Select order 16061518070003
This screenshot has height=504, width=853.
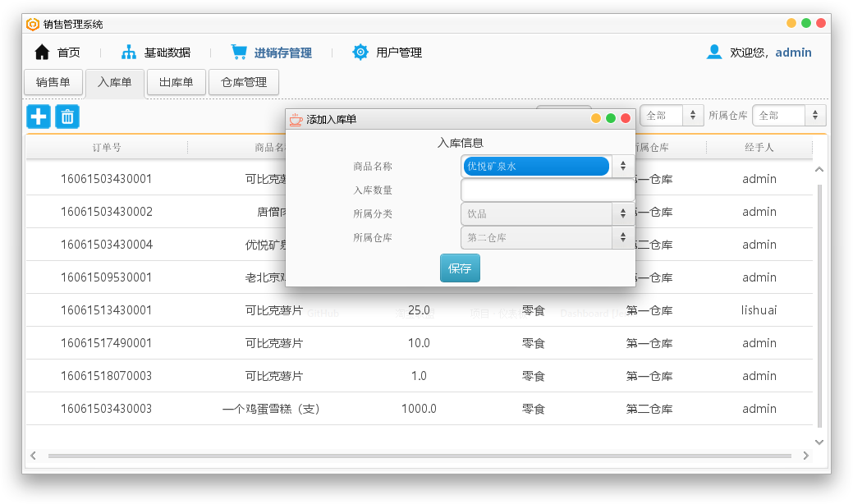[107, 376]
